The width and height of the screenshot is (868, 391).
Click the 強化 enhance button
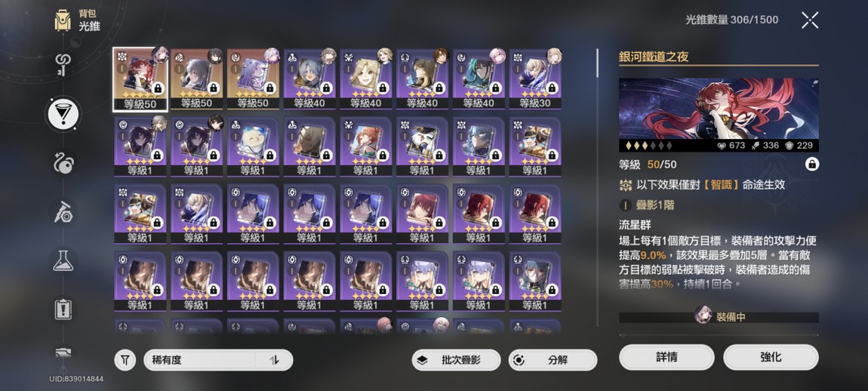771,357
